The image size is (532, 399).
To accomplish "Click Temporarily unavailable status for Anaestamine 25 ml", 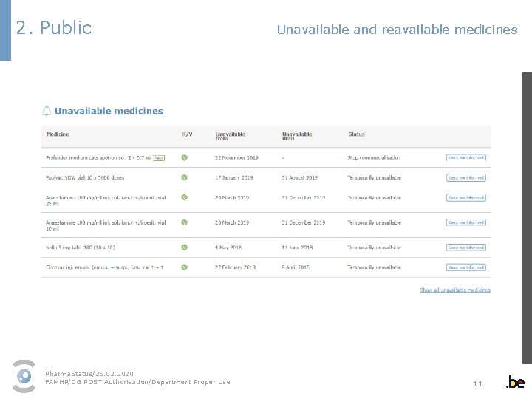I will pos(374,197).
